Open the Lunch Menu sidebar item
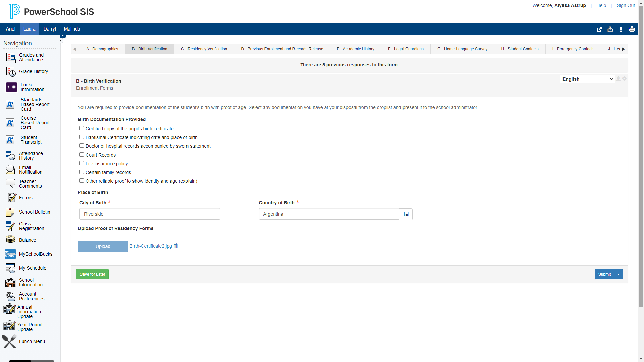The image size is (644, 362). 32,341
